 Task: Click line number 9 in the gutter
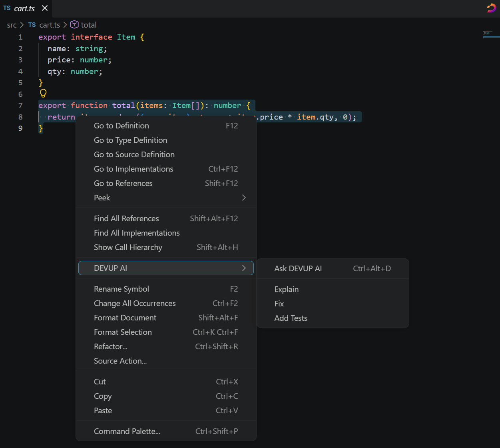click(20, 128)
